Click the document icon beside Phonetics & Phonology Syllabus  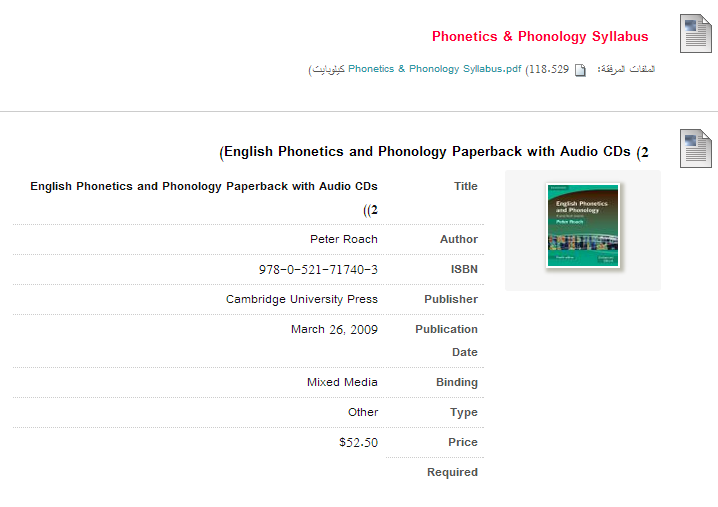point(696,33)
